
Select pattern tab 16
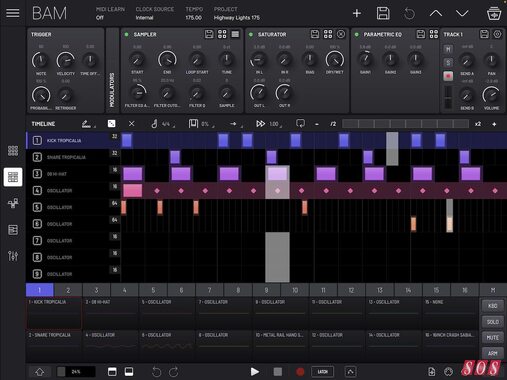click(465, 290)
